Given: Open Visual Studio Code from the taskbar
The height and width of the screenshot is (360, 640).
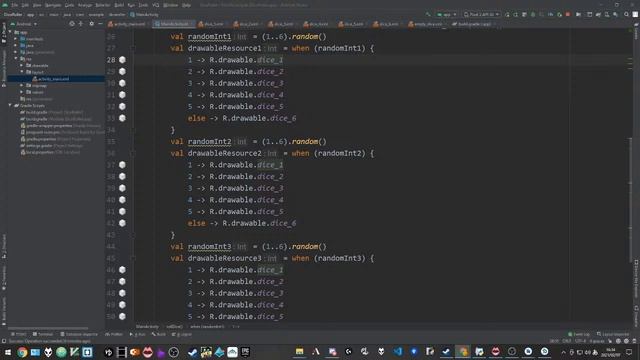Looking at the screenshot, I should tap(398, 351).
